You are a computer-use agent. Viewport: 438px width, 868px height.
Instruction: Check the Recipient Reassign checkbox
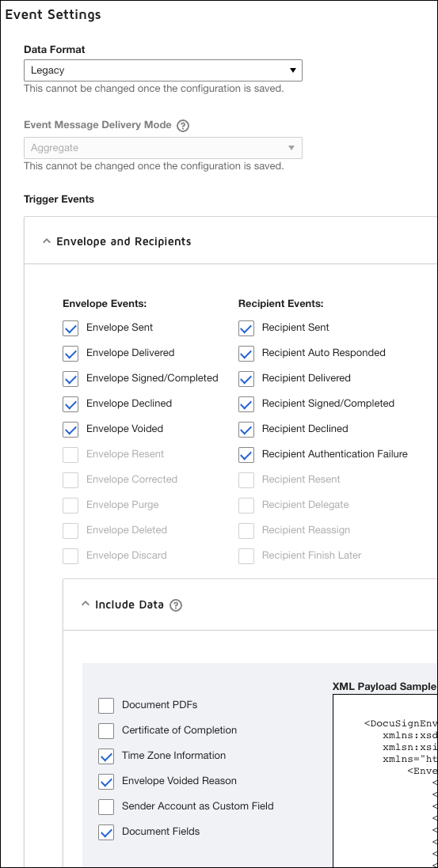pos(246,530)
